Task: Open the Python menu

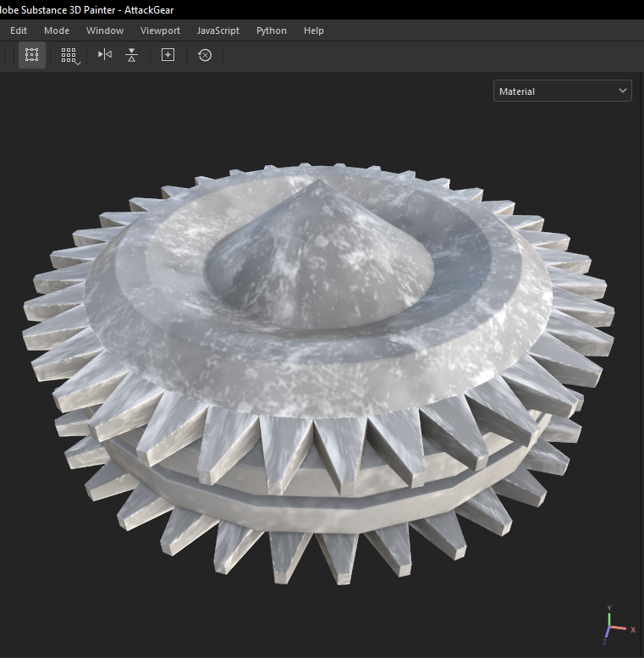Action: pos(272,30)
